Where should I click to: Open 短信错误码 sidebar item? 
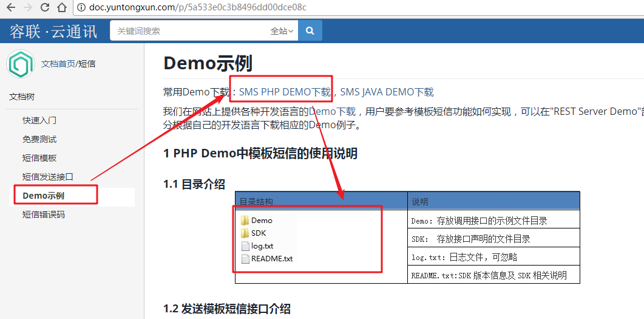(43, 214)
